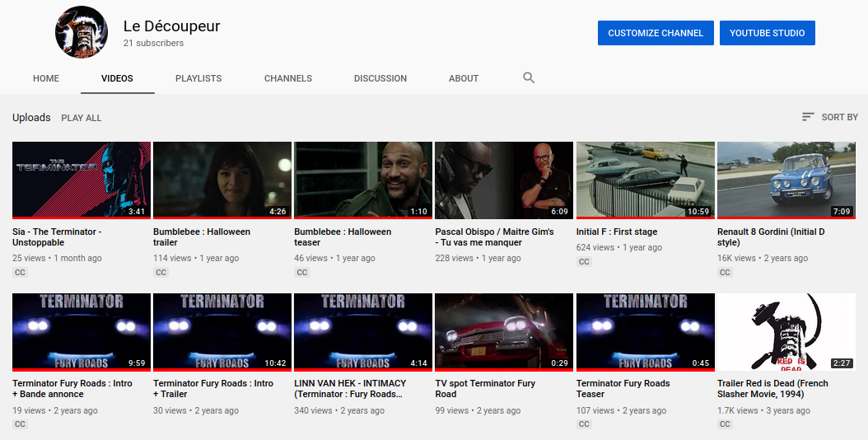Click CC badge under Terminator Fury Roads Teaser

[x=584, y=424]
